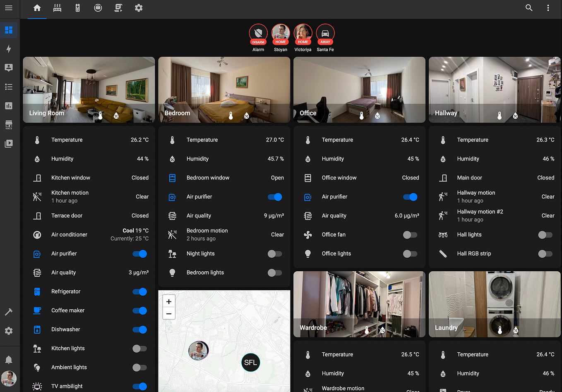Enable the Hall RGB strip switch
The image size is (562, 392).
click(x=545, y=254)
